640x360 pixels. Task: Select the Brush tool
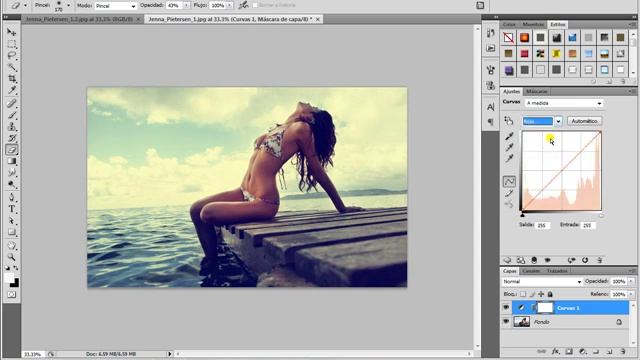(12, 115)
